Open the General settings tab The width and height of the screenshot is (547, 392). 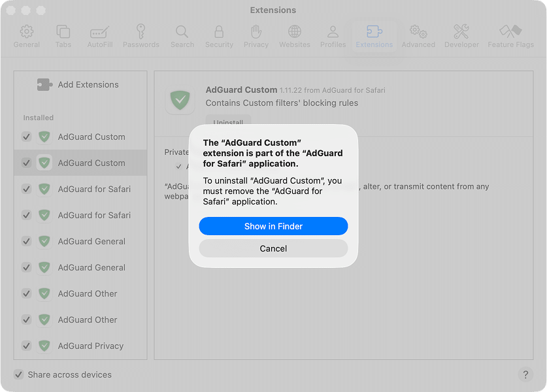(x=26, y=37)
